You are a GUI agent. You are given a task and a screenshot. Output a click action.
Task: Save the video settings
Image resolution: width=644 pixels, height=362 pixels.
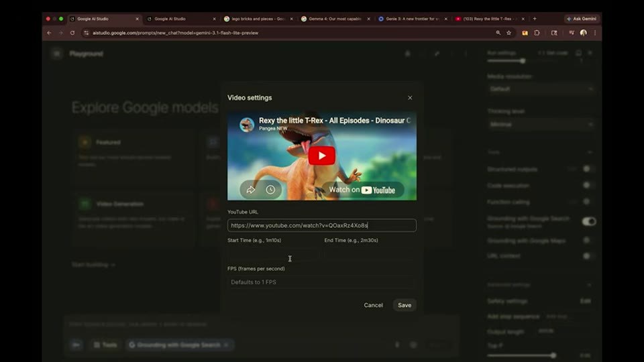click(404, 305)
